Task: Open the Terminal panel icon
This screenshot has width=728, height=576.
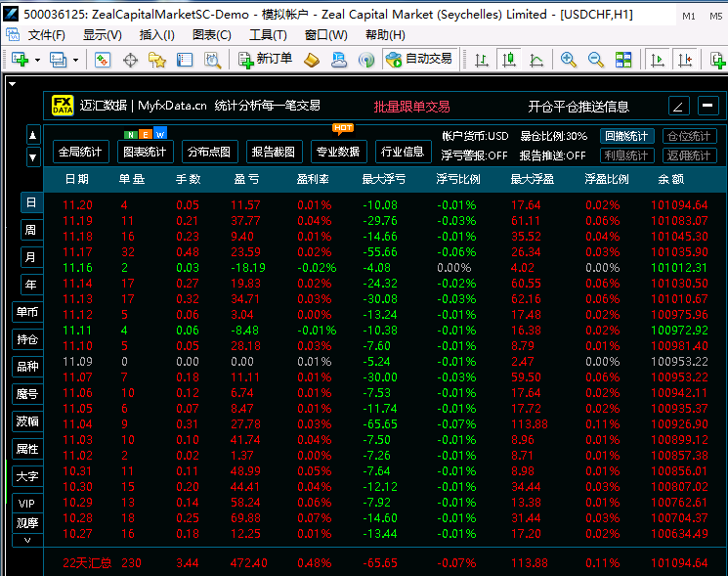Action: [185, 60]
